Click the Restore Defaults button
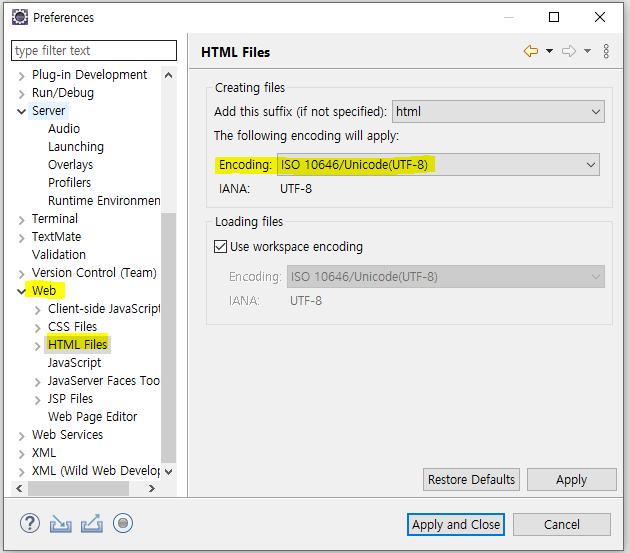This screenshot has width=630, height=553. (471, 479)
